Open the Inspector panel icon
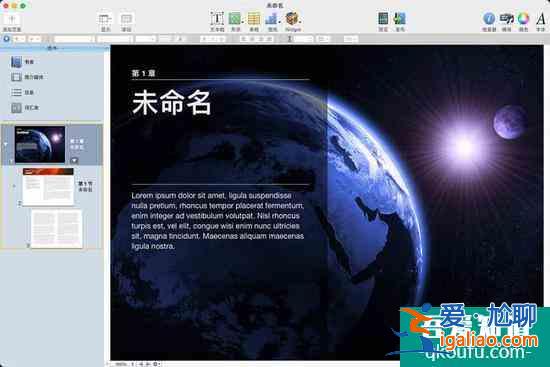 tap(489, 21)
